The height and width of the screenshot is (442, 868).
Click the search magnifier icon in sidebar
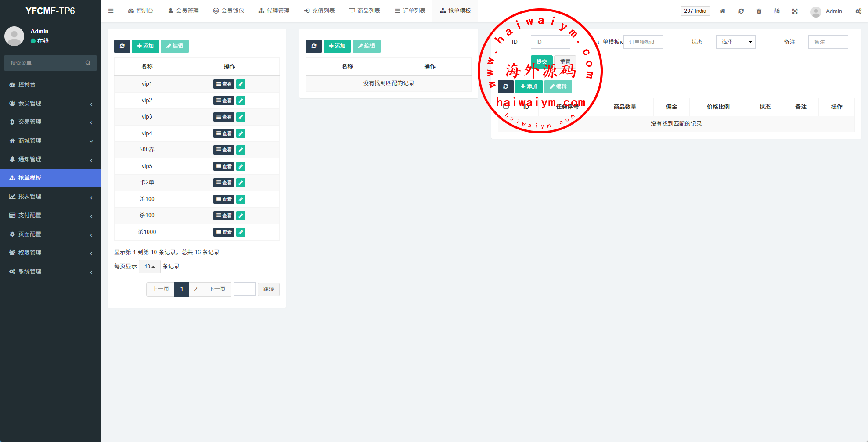tap(88, 63)
